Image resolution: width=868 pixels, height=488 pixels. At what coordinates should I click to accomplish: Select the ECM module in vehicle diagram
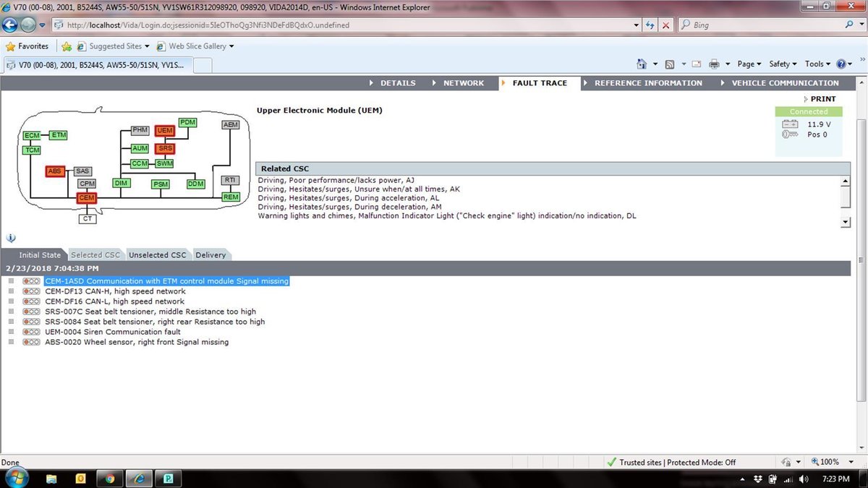[x=32, y=136]
